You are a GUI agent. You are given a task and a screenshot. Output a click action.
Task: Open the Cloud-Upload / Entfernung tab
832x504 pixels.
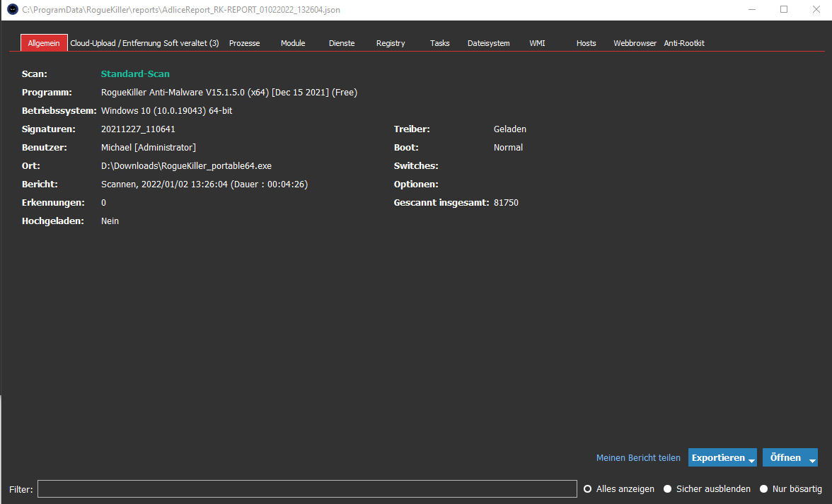pyautogui.click(x=115, y=43)
